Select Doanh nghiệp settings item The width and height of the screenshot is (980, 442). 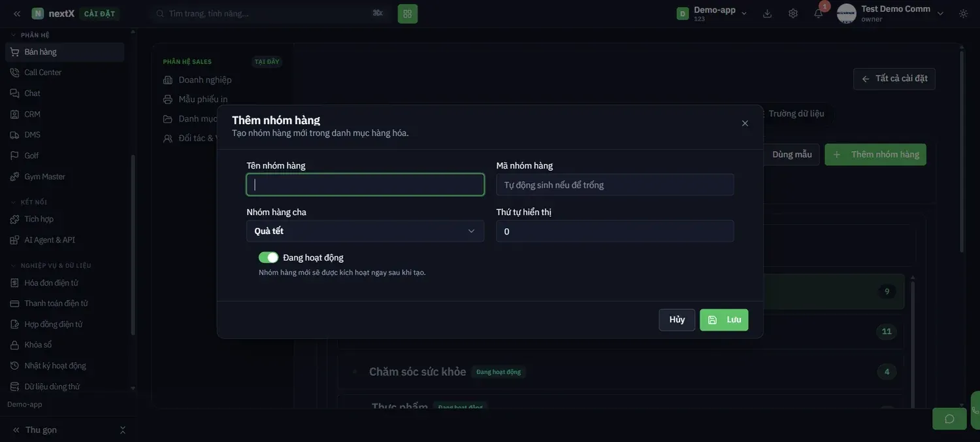(x=197, y=80)
